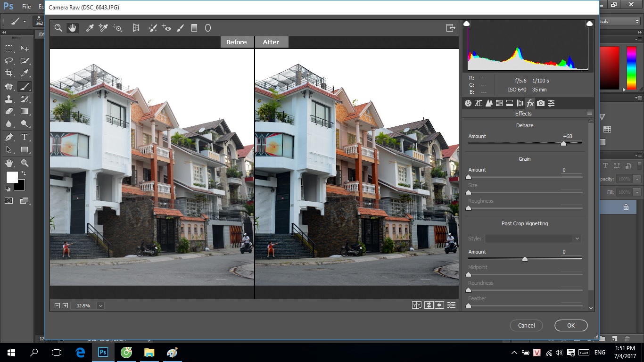Image resolution: width=644 pixels, height=362 pixels.
Task: Switch to the Lens Corrections panel tab
Action: (520, 103)
